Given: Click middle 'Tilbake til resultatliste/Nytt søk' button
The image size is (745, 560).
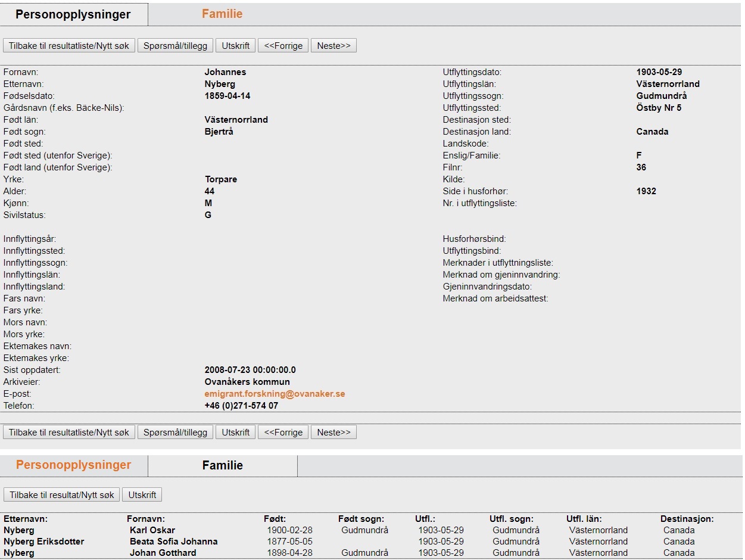Looking at the screenshot, I should (69, 432).
